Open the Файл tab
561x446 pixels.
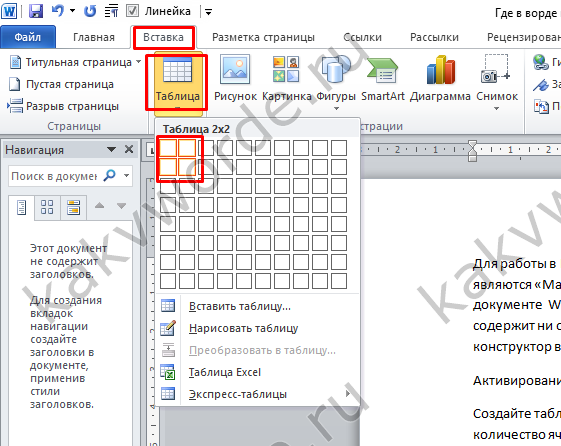28,37
